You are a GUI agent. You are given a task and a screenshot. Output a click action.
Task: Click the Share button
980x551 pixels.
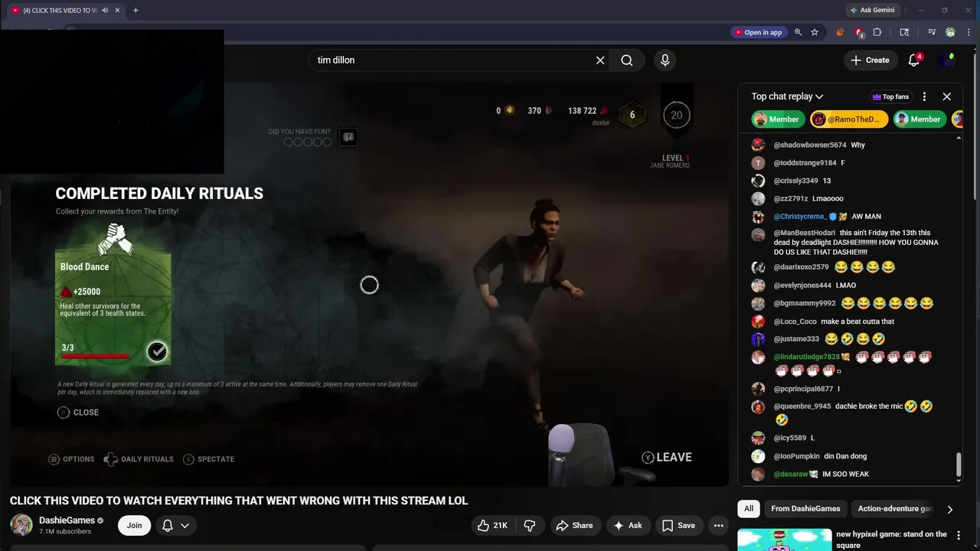click(574, 526)
